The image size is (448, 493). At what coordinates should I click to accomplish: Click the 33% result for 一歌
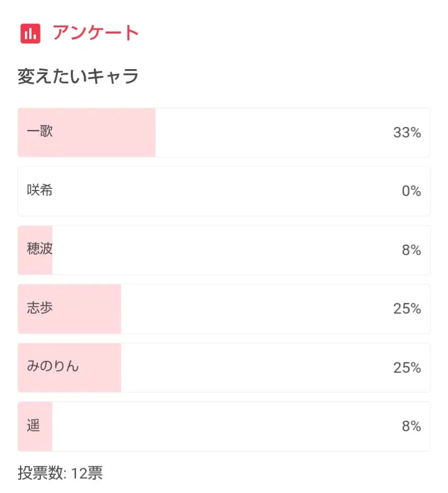tap(407, 133)
